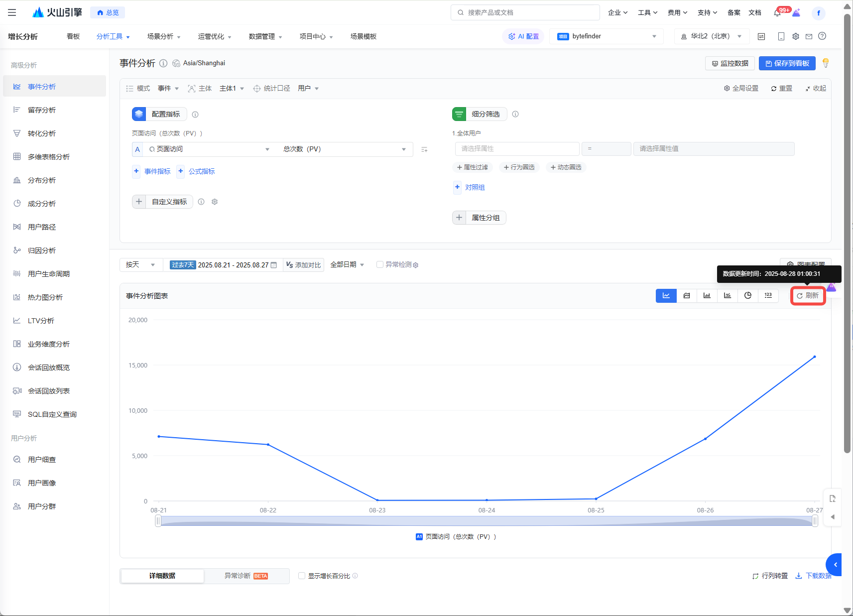Click the 重置 button
Viewport: 853px width, 616px height.
pos(781,89)
